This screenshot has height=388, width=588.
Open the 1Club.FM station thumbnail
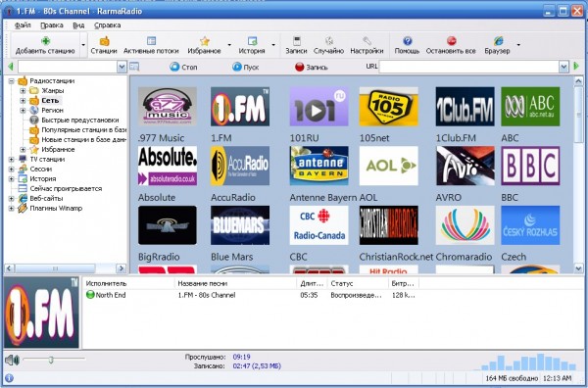[465, 107]
